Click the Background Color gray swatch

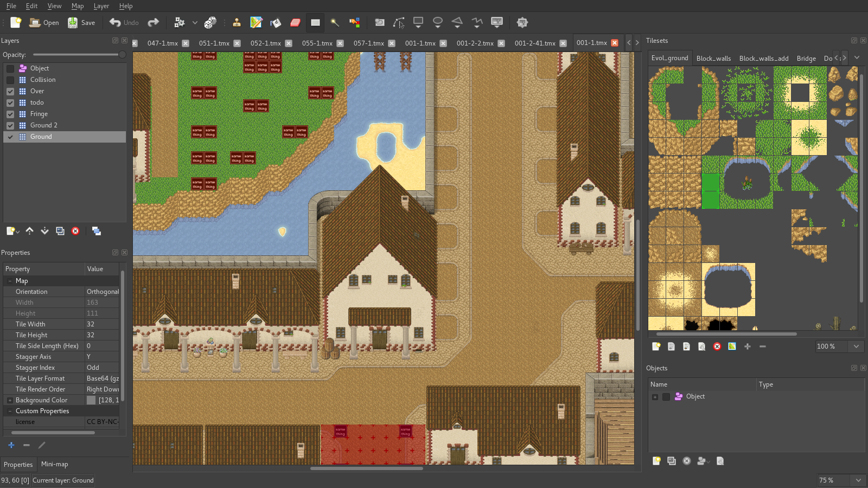pyautogui.click(x=91, y=400)
